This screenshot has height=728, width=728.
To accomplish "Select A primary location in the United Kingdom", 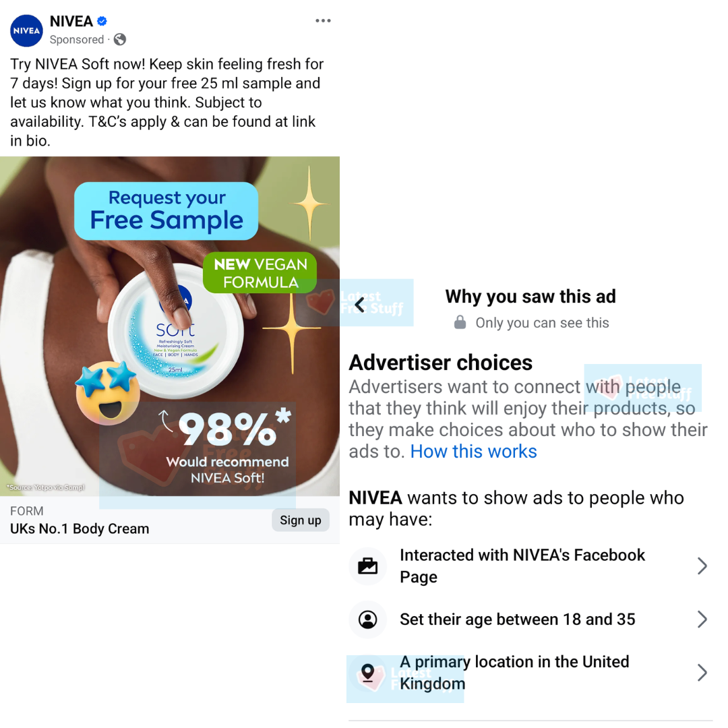I will (x=530, y=673).
